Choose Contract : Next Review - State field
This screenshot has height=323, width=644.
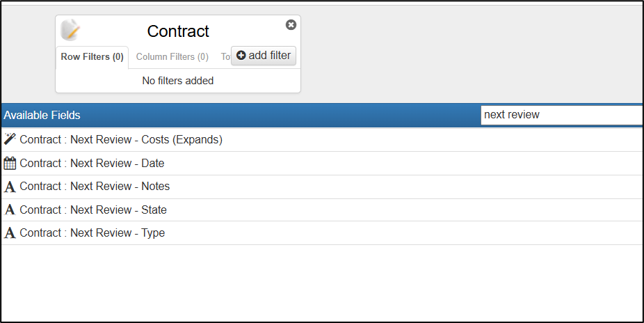tap(322, 210)
